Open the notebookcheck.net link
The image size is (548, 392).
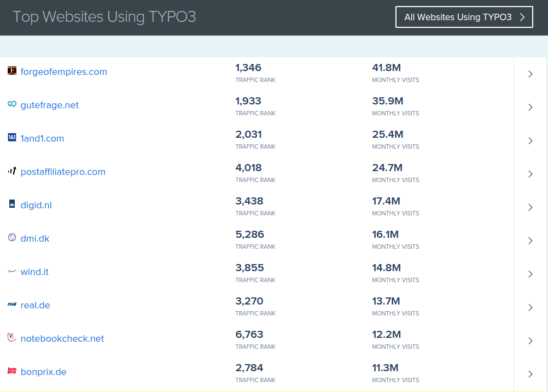tap(62, 338)
